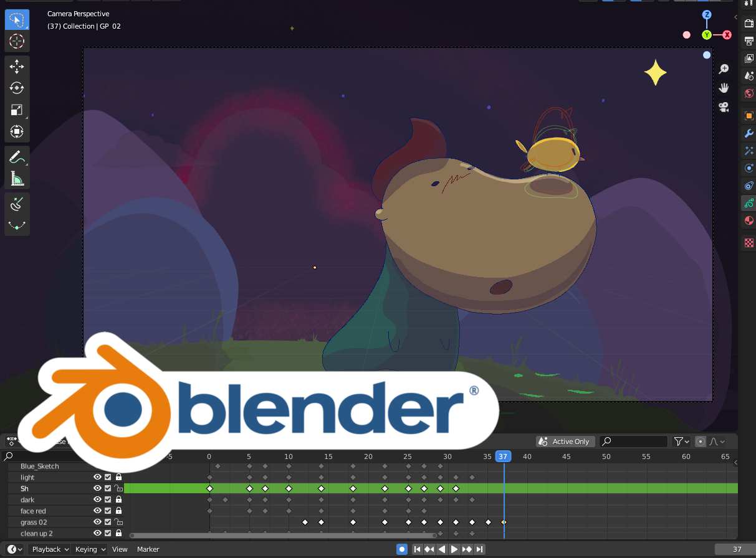Activate the 3D Cursor tool
This screenshot has height=558, width=756.
17,42
